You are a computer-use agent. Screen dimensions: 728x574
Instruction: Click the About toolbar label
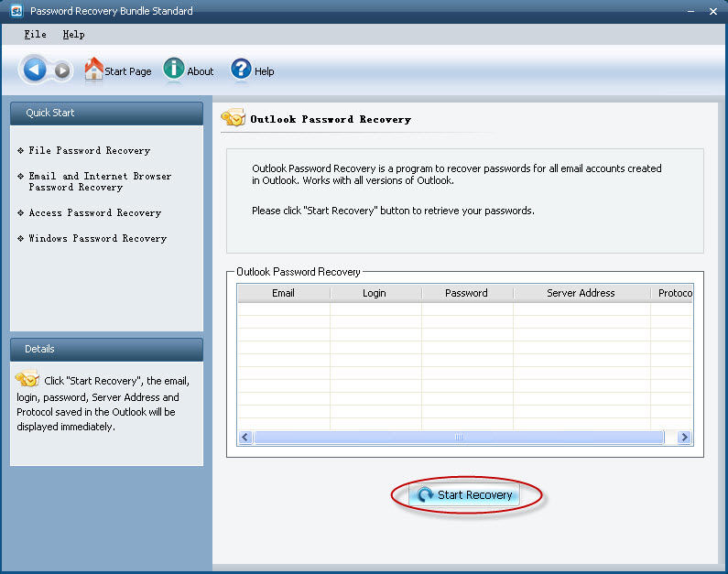coord(201,71)
